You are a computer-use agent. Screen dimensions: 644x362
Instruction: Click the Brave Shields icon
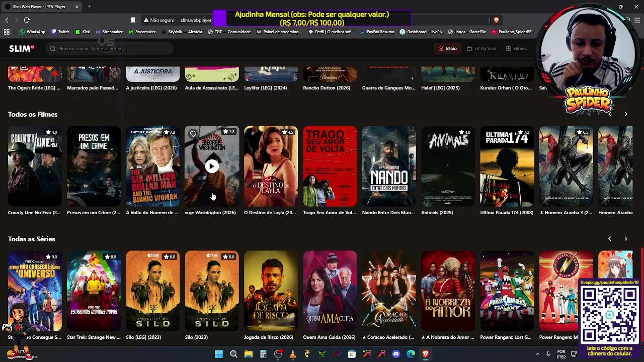pyautogui.click(x=496, y=20)
